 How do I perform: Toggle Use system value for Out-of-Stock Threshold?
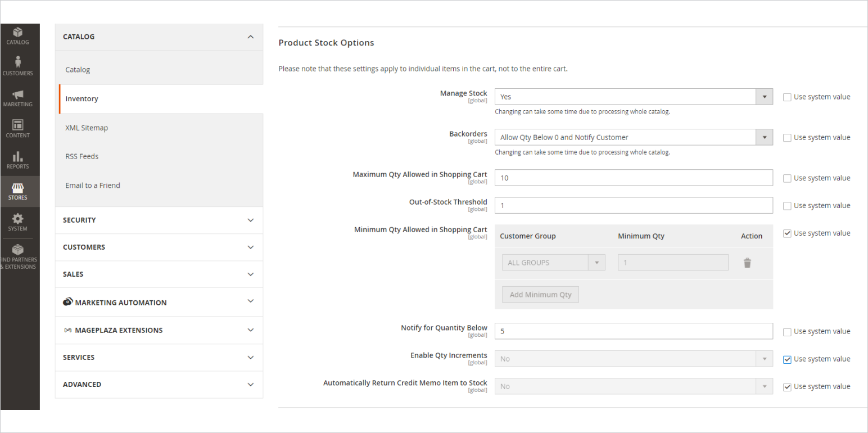787,206
